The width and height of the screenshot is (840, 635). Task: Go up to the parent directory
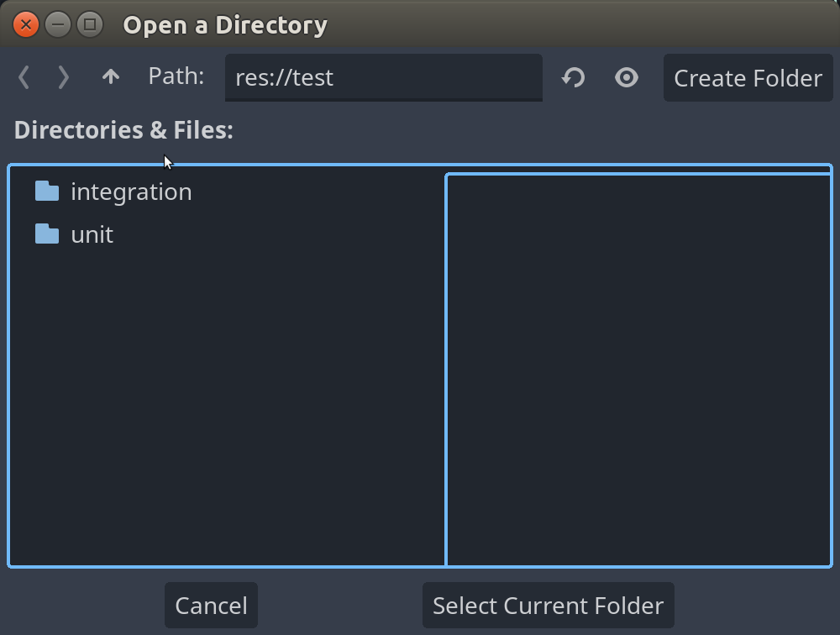(110, 77)
